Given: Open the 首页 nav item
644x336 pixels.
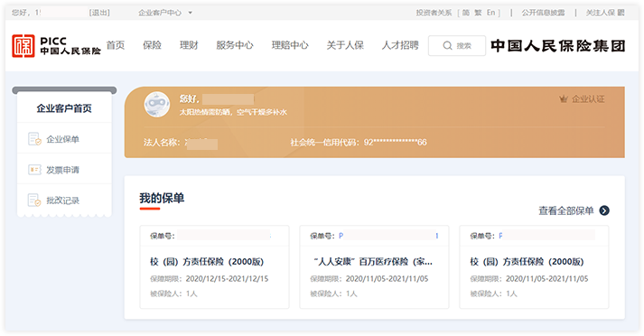Looking at the screenshot, I should click(116, 45).
